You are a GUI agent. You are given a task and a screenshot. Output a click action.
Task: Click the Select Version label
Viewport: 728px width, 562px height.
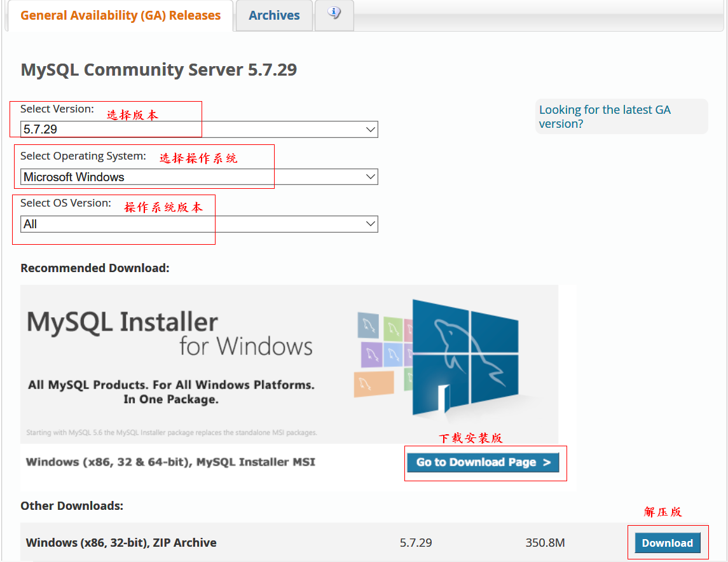pos(57,109)
